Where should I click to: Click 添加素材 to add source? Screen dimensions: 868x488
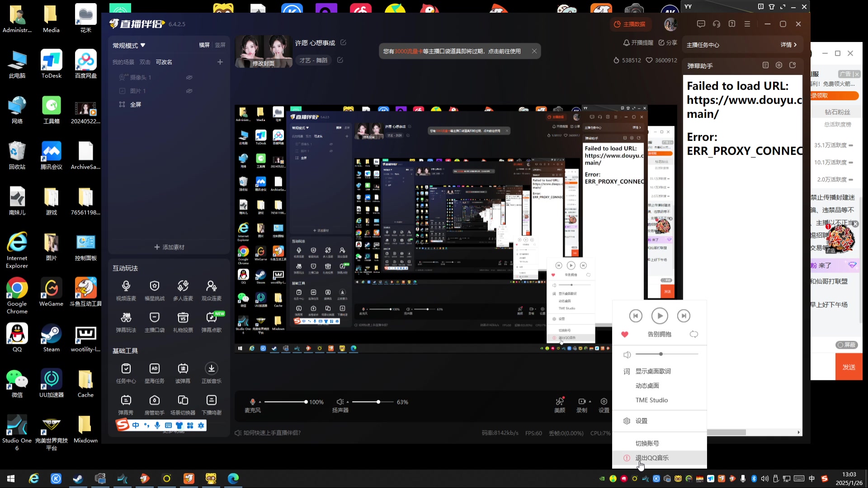169,247
